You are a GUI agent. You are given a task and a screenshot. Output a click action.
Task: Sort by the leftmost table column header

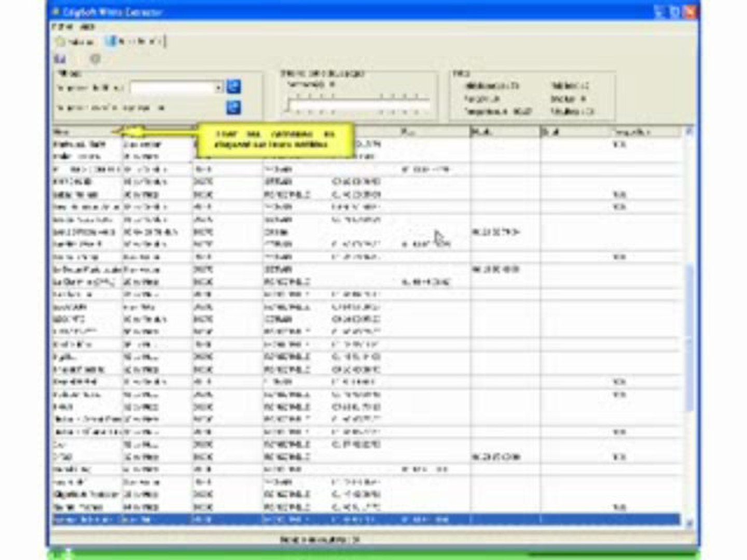point(87,132)
